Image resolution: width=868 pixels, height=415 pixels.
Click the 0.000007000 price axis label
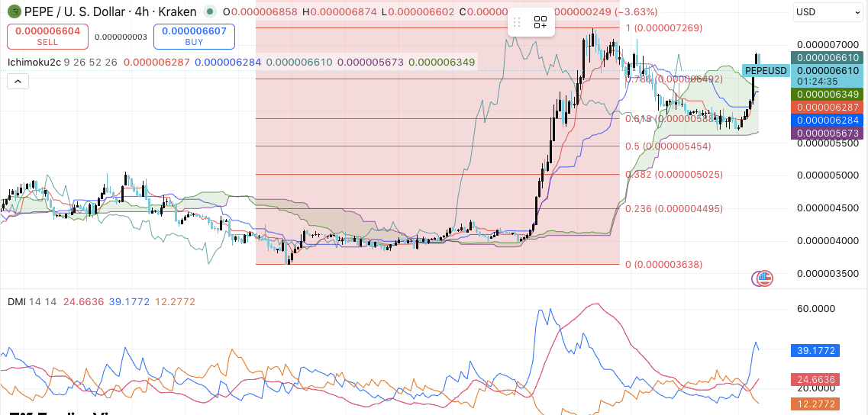(x=828, y=44)
